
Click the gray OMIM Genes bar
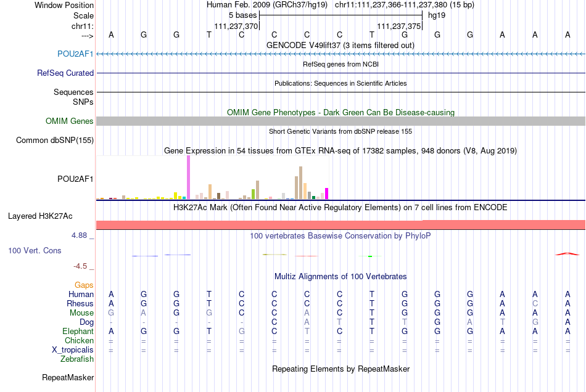[x=340, y=121]
